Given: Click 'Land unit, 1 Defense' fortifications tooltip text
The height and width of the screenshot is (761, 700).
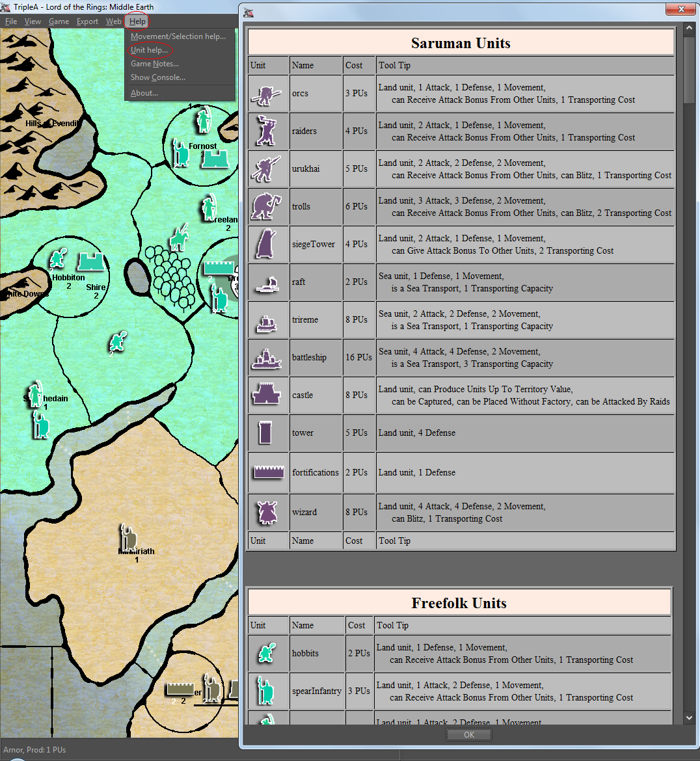Looking at the screenshot, I should pyautogui.click(x=417, y=473).
